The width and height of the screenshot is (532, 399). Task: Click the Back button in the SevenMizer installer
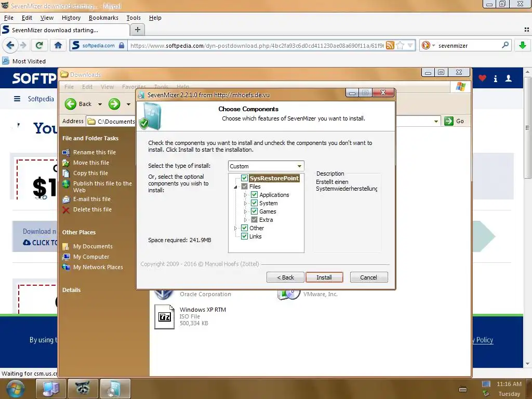tap(285, 277)
